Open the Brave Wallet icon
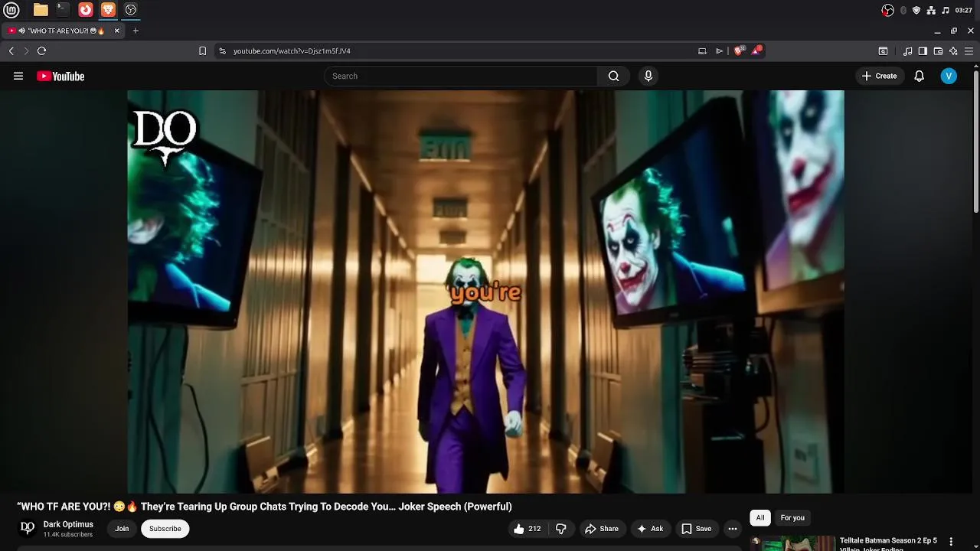Viewport: 980px width, 551px height. coord(938,51)
